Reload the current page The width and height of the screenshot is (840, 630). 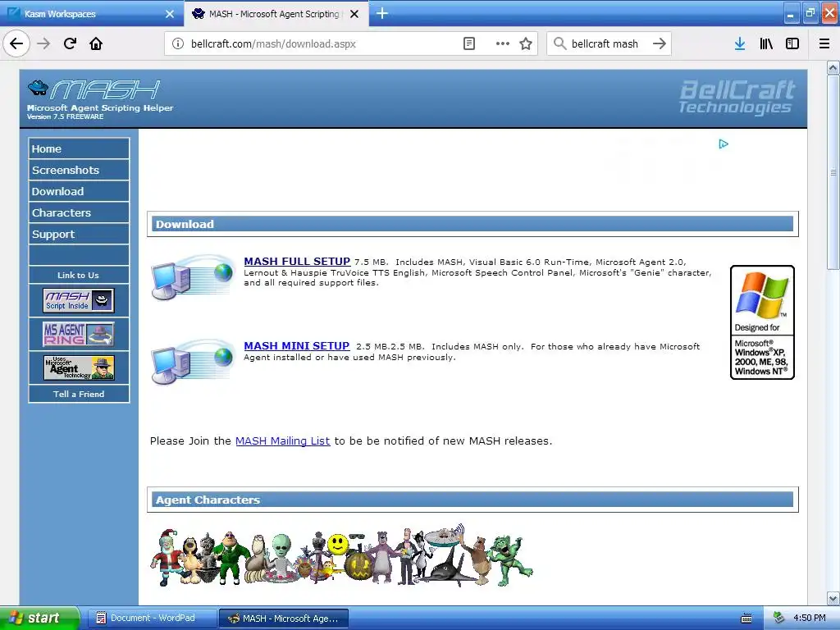[x=70, y=43]
